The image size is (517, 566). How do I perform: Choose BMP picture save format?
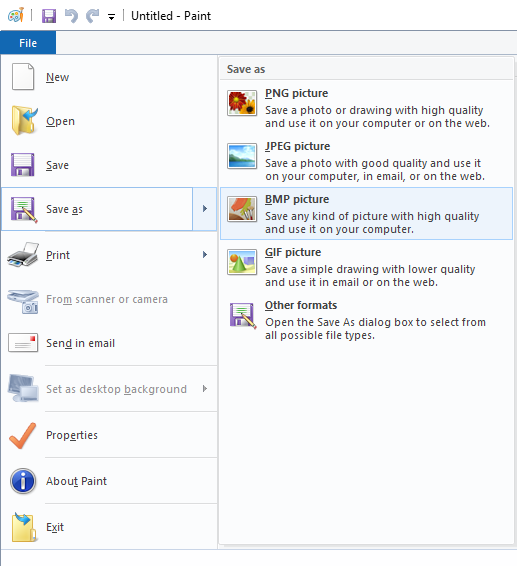(x=366, y=213)
